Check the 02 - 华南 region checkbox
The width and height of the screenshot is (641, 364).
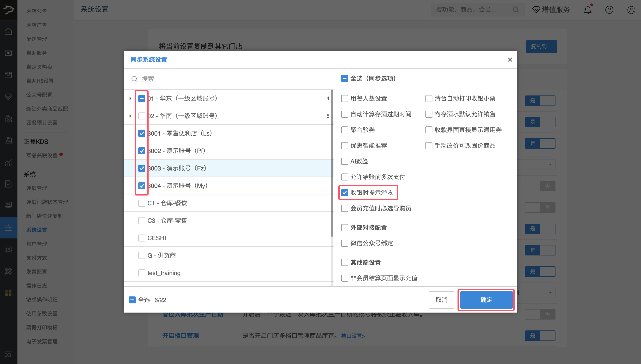[142, 116]
